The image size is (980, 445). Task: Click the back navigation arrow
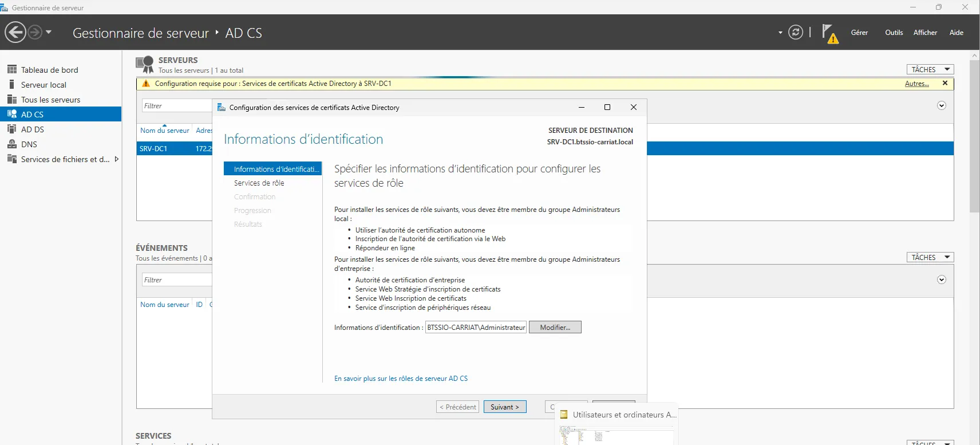click(x=15, y=32)
